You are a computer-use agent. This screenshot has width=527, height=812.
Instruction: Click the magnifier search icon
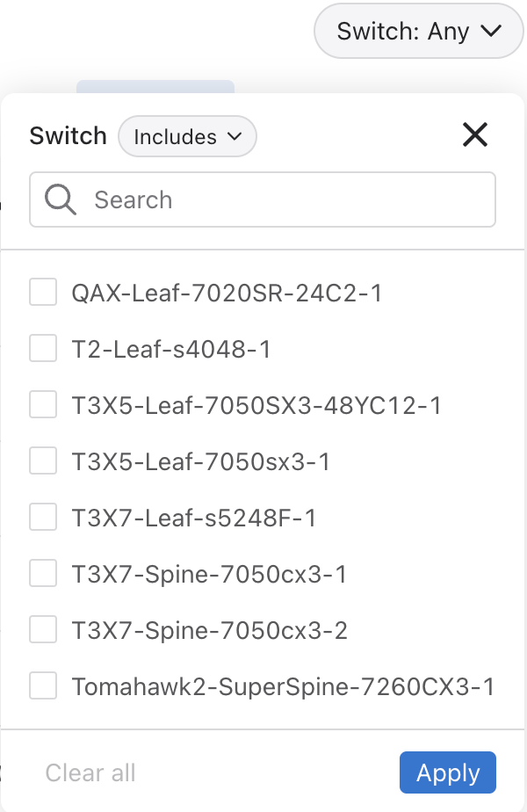click(61, 200)
